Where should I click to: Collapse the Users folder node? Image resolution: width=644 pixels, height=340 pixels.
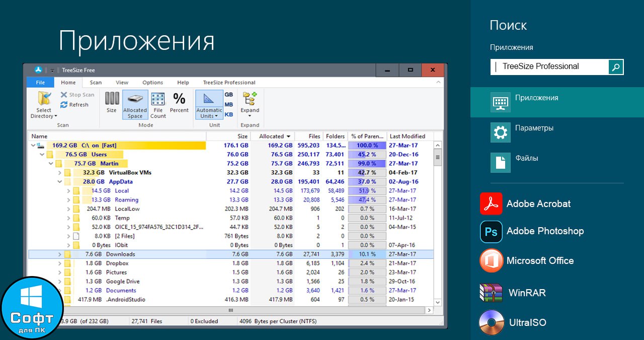tap(42, 155)
